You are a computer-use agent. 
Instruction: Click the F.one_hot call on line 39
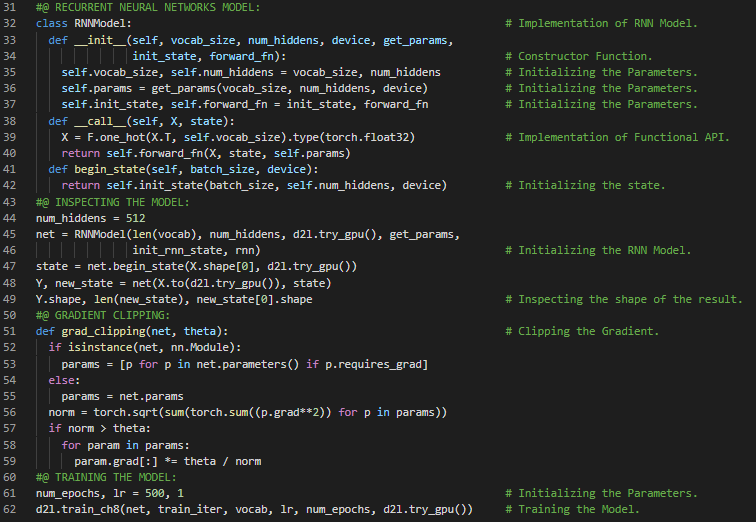(x=110, y=137)
